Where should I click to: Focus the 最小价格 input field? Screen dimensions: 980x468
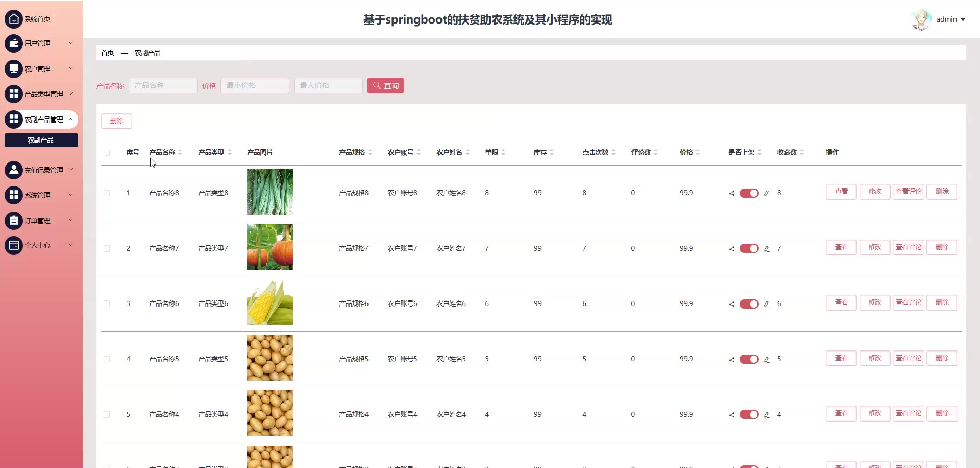tap(255, 86)
